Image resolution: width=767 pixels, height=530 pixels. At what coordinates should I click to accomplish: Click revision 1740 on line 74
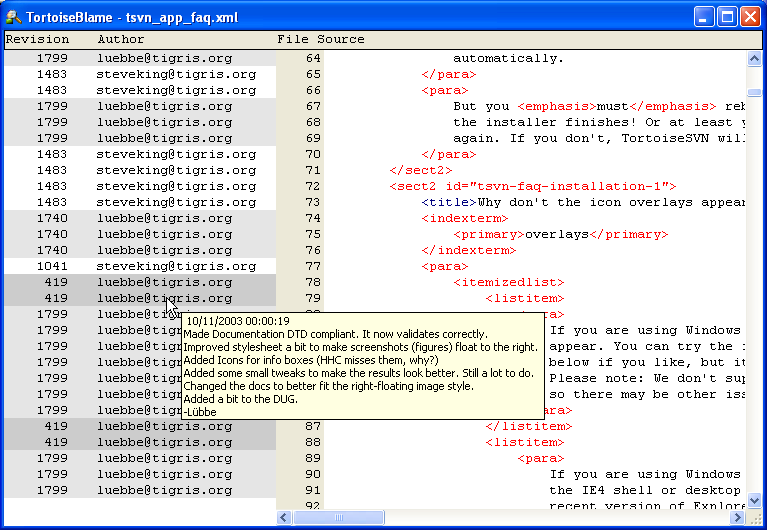coord(52,218)
